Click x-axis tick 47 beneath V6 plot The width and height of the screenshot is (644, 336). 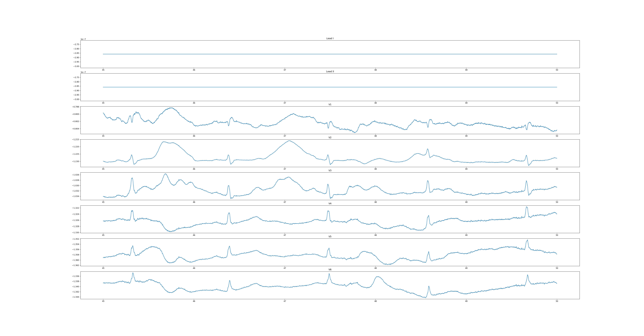[x=285, y=301]
